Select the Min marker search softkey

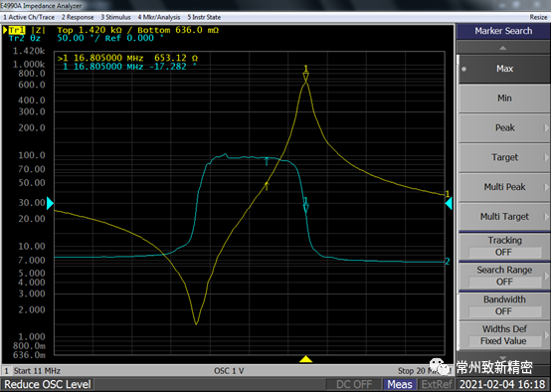[504, 98]
